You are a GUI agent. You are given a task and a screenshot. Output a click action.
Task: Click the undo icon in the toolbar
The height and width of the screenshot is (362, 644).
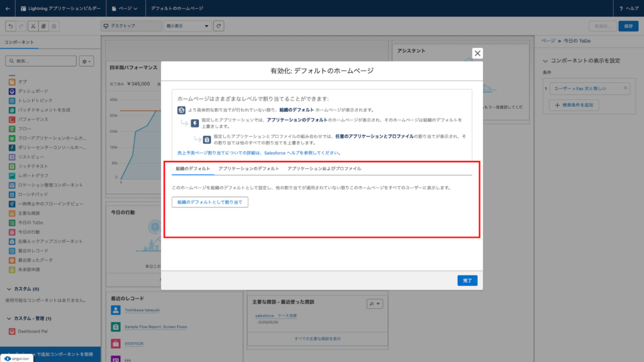coord(11,26)
